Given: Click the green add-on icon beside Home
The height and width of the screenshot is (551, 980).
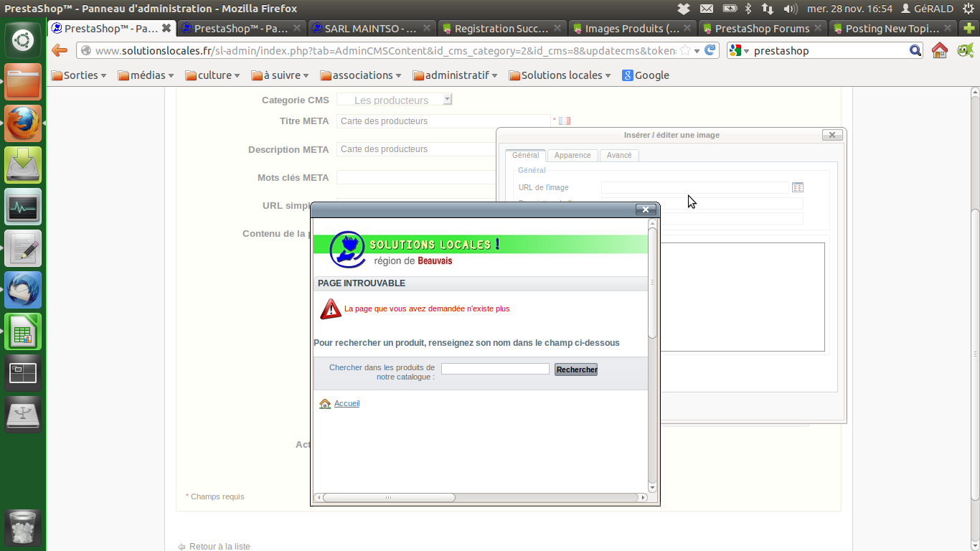Looking at the screenshot, I should pos(965,50).
